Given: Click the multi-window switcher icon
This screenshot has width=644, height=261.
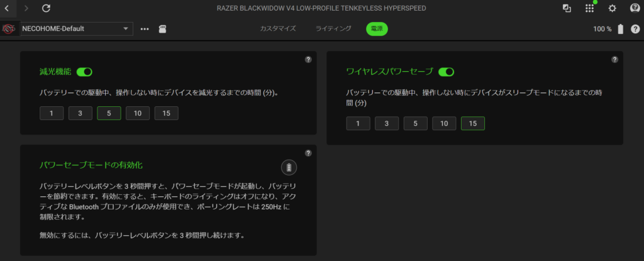Looking at the screenshot, I should 567,8.
